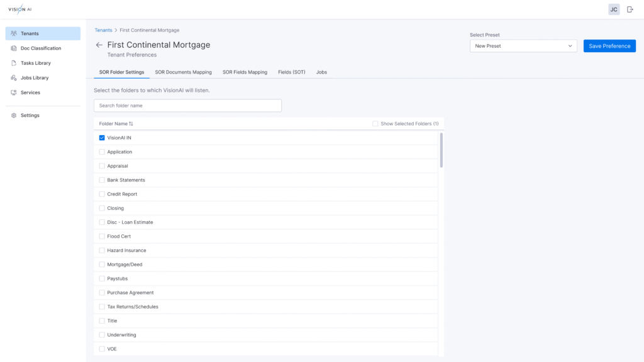Click the Tasks Library document icon

point(14,63)
